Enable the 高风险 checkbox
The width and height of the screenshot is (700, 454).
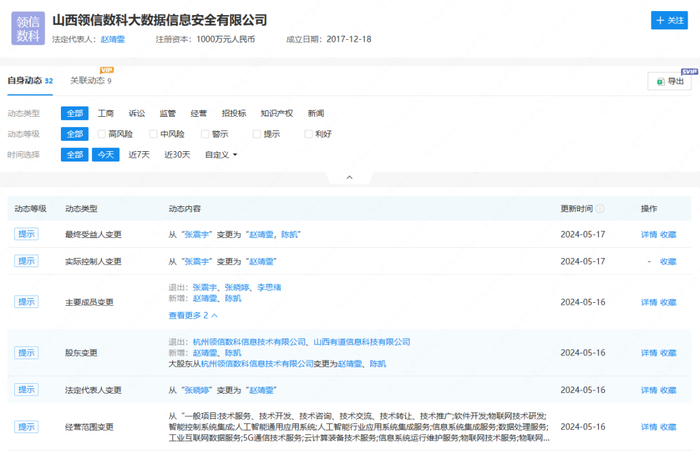point(102,134)
